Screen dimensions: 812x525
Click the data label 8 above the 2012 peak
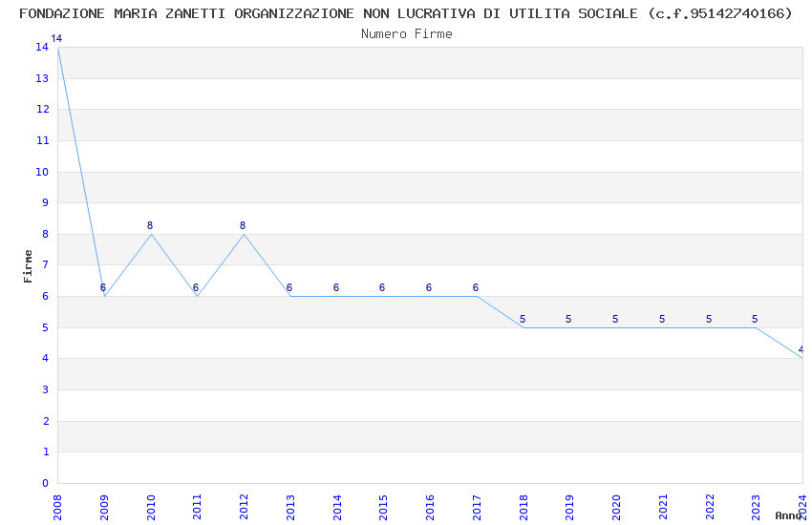[x=243, y=225]
